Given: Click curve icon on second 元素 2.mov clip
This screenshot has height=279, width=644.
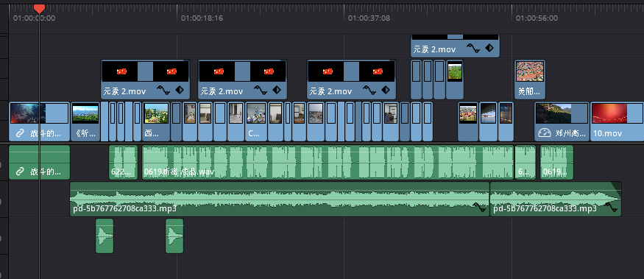Looking at the screenshot, I should click(261, 91).
